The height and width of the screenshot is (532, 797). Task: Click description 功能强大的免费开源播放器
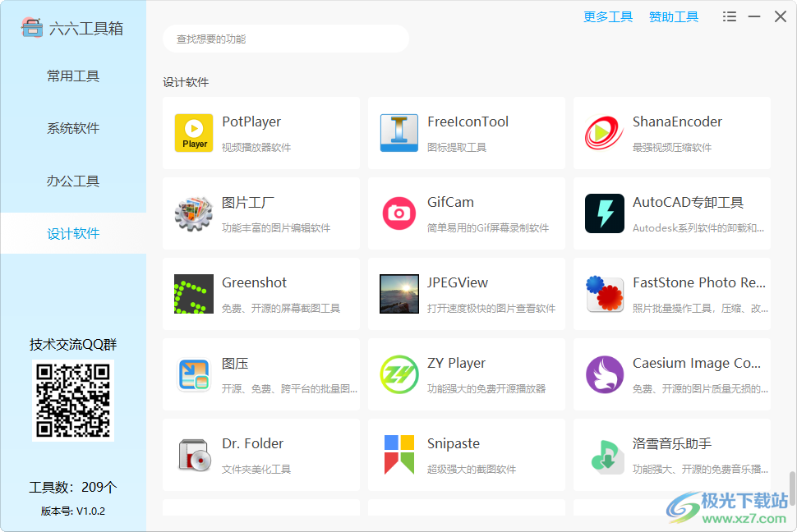486,388
